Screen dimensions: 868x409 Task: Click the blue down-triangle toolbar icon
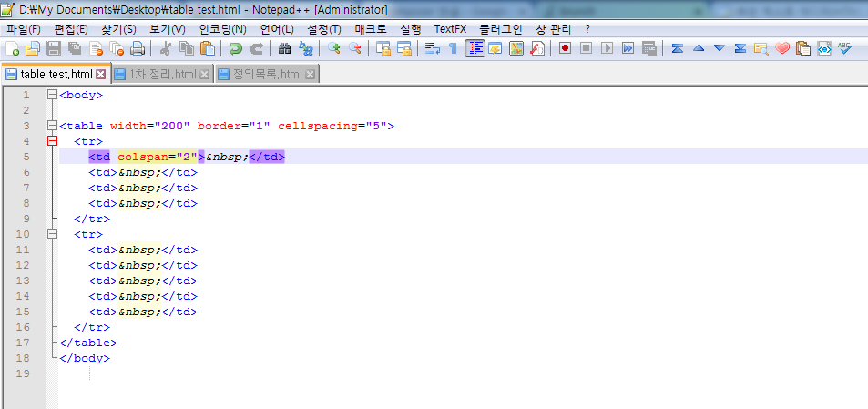pyautogui.click(x=720, y=48)
